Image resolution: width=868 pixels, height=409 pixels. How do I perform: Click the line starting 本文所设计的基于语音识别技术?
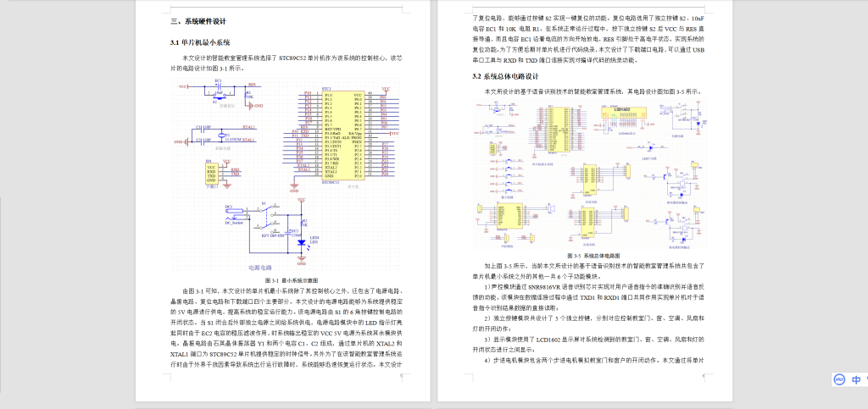pyautogui.click(x=594, y=91)
